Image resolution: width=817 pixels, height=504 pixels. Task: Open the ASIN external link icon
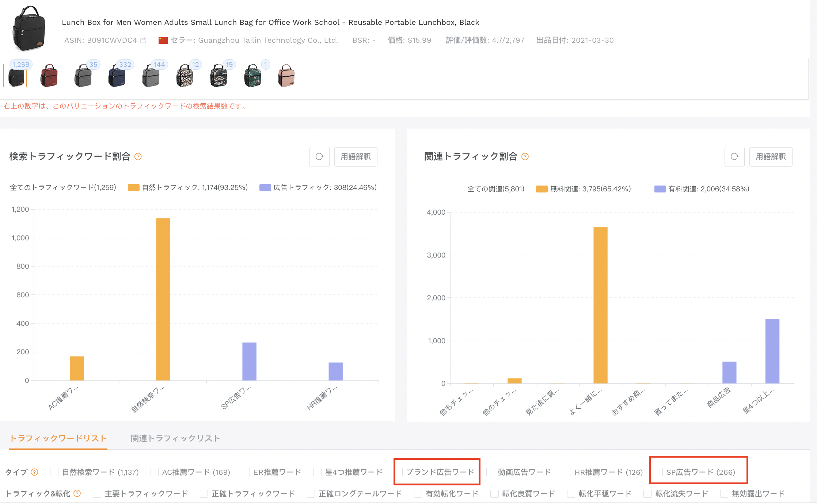143,40
